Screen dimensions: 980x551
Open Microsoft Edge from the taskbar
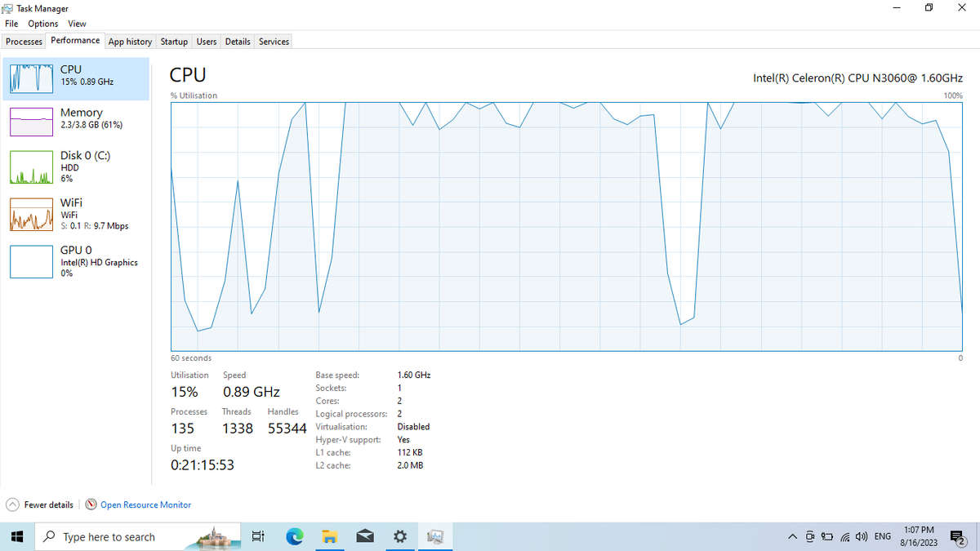click(x=294, y=536)
